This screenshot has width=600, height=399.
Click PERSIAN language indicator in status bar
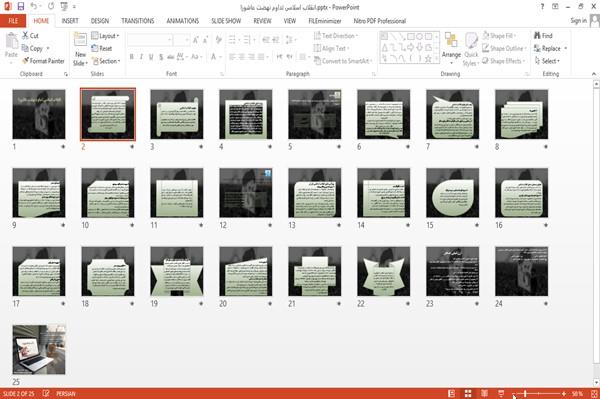(66, 394)
